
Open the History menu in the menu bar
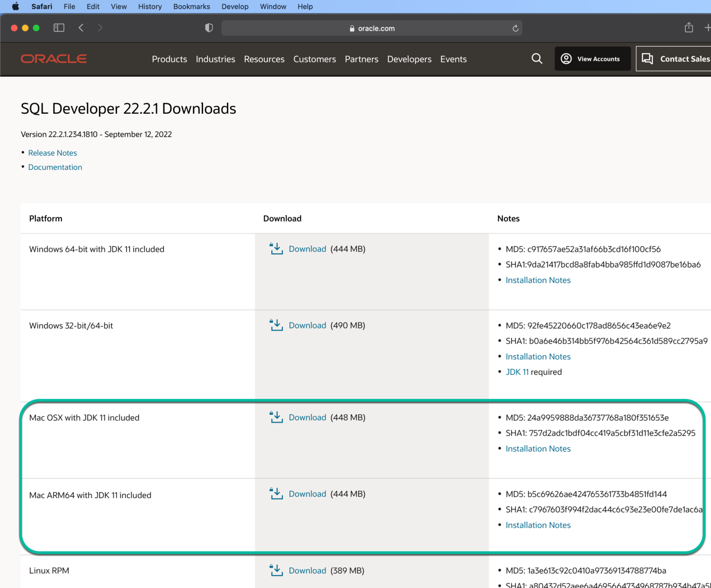[x=150, y=6]
